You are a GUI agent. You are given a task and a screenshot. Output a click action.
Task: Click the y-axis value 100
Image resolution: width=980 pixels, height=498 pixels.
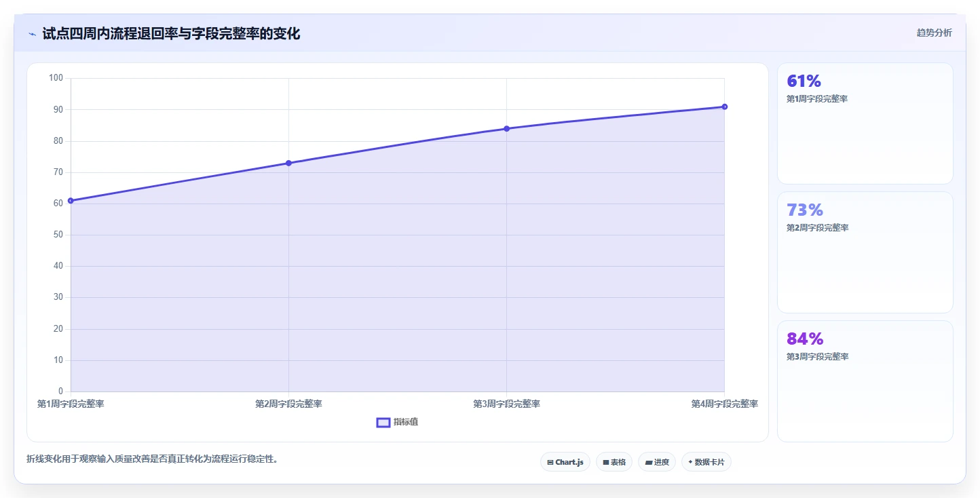click(56, 78)
